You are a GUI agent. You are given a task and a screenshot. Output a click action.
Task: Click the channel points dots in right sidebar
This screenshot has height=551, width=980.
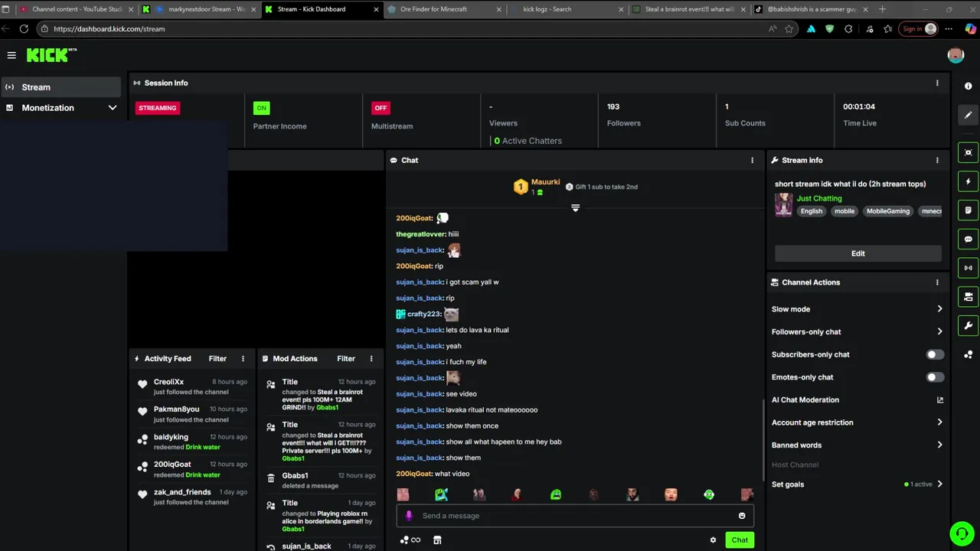tap(969, 354)
